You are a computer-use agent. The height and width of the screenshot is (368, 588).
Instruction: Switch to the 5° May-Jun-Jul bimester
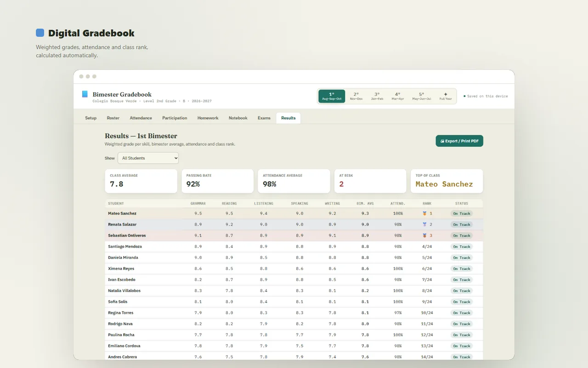[x=422, y=96]
